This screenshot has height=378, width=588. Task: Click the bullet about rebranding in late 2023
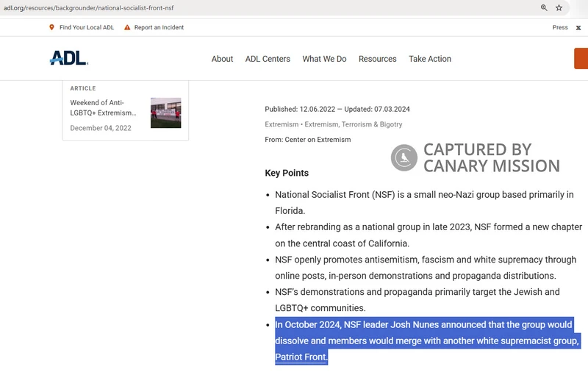pyautogui.click(x=429, y=235)
